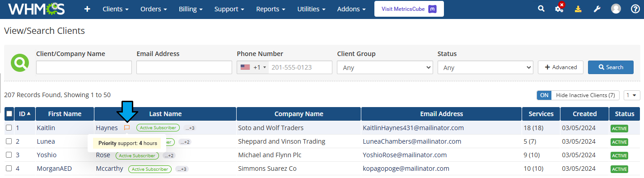The image size is (644, 178).
Task: Focus the Client/Company Name field
Action: coord(84,67)
